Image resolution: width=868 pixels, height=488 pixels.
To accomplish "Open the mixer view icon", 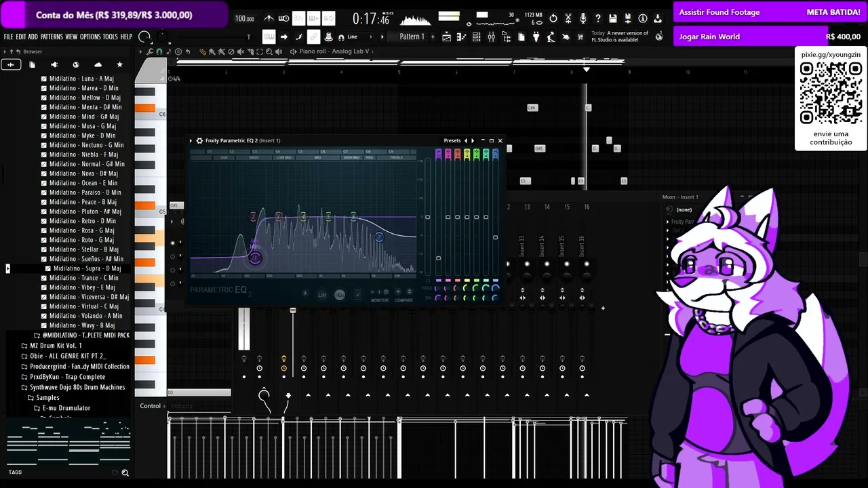I will [x=492, y=37].
